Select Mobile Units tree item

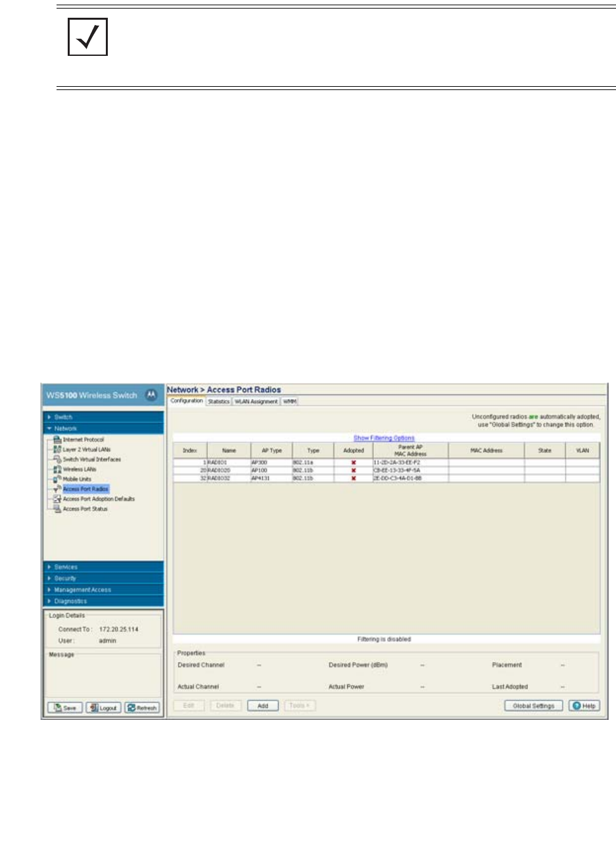pos(77,479)
